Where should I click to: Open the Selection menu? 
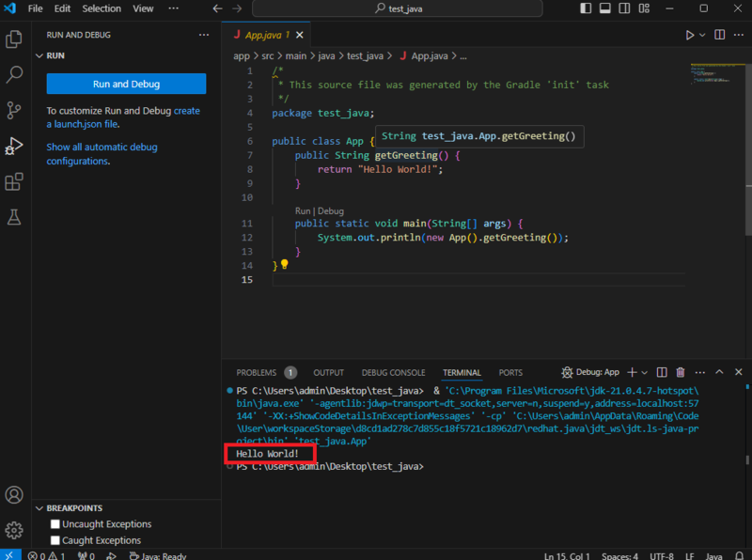[102, 8]
